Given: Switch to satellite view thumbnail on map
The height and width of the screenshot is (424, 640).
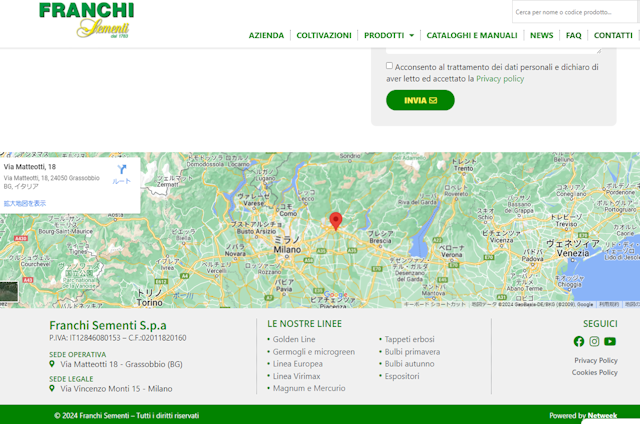Looking at the screenshot, I should coord(9,291).
